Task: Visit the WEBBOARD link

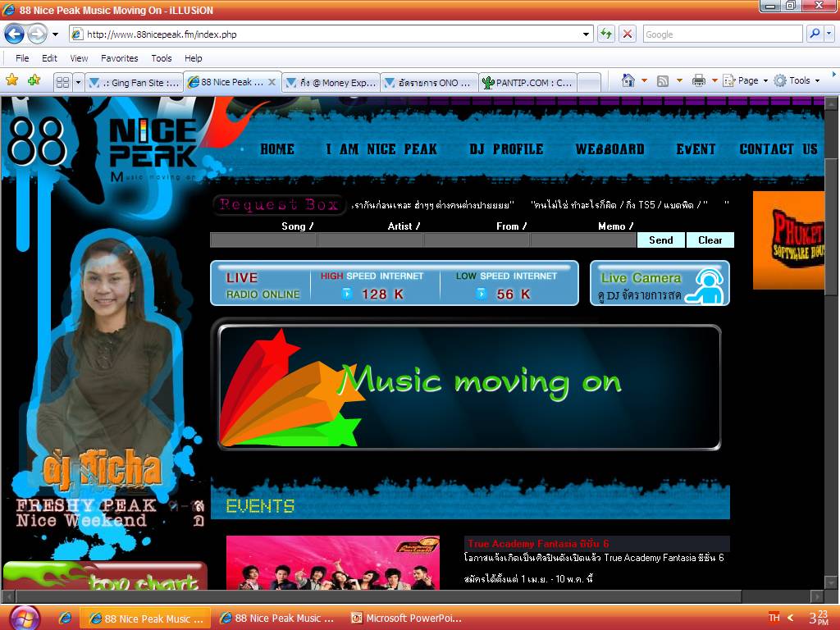Action: tap(609, 149)
